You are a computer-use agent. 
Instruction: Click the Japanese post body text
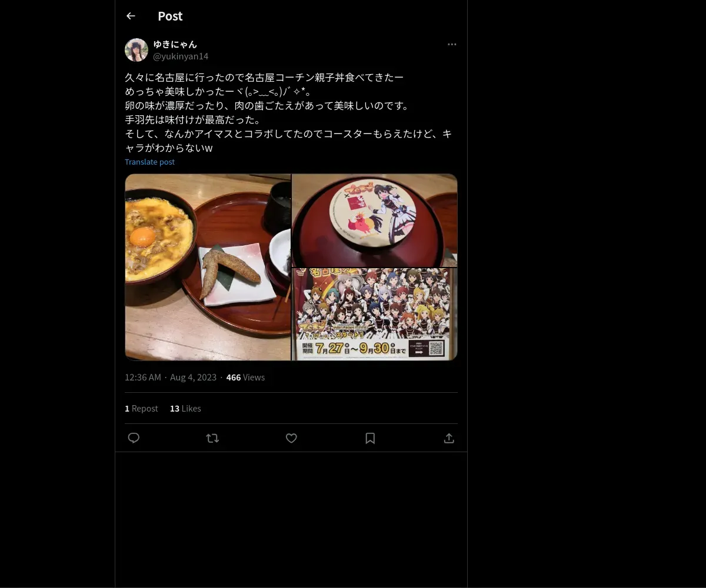click(288, 112)
